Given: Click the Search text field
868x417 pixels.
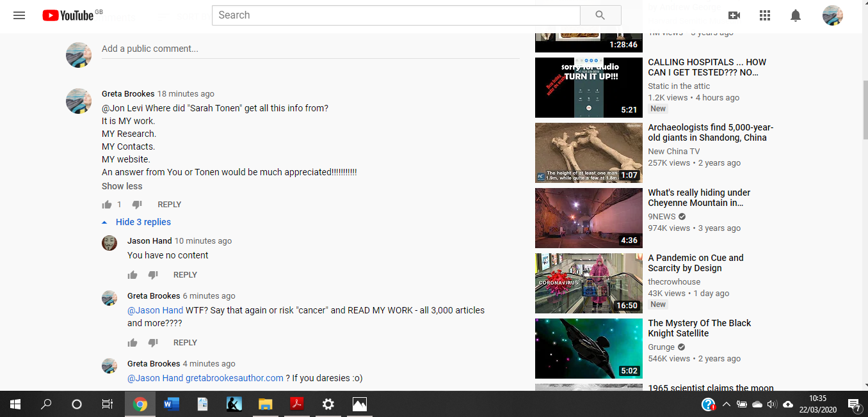Looking at the screenshot, I should (396, 15).
